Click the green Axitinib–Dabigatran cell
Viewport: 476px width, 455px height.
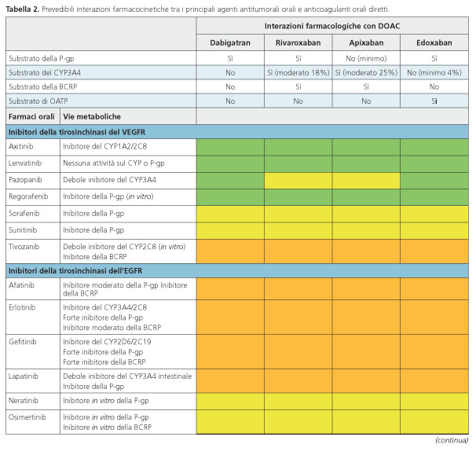tap(230, 147)
